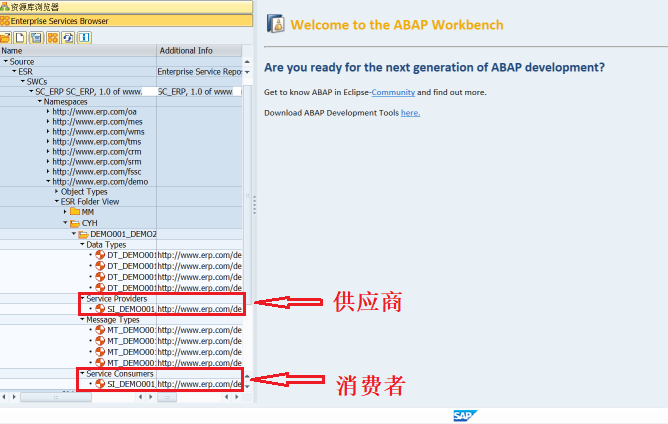The height and width of the screenshot is (424, 668).
Task: Click the 'here.' download link
Action: [x=410, y=113]
